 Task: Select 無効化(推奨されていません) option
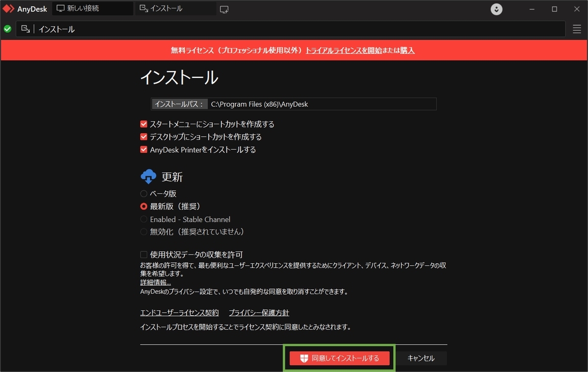pos(144,232)
